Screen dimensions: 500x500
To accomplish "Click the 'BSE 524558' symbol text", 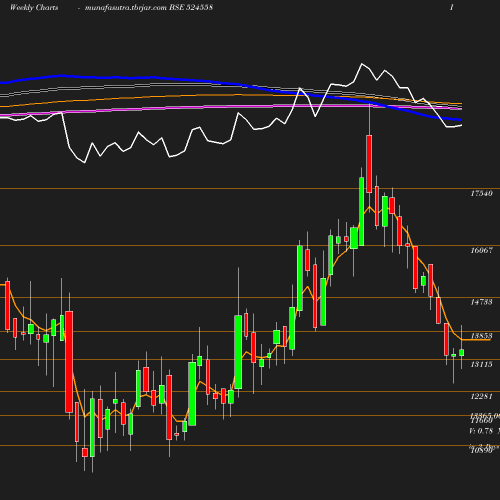I will tap(191, 7).
